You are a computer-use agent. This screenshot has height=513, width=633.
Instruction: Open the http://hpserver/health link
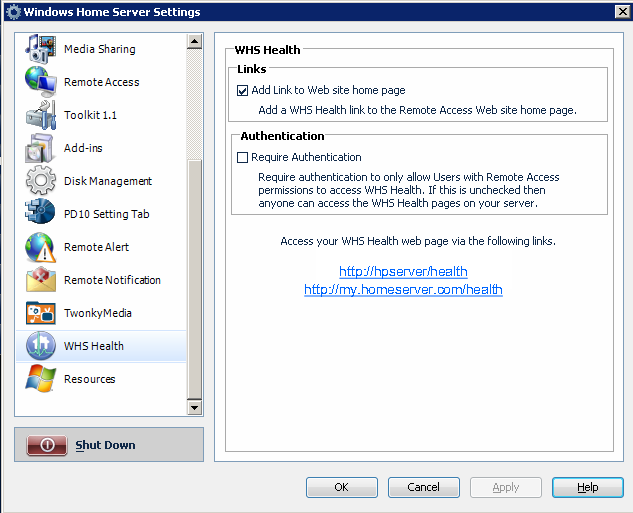point(403,272)
